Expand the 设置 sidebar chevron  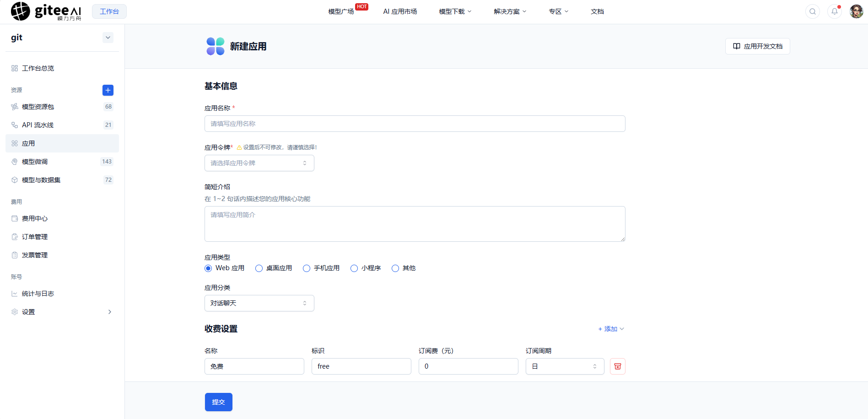click(110, 312)
